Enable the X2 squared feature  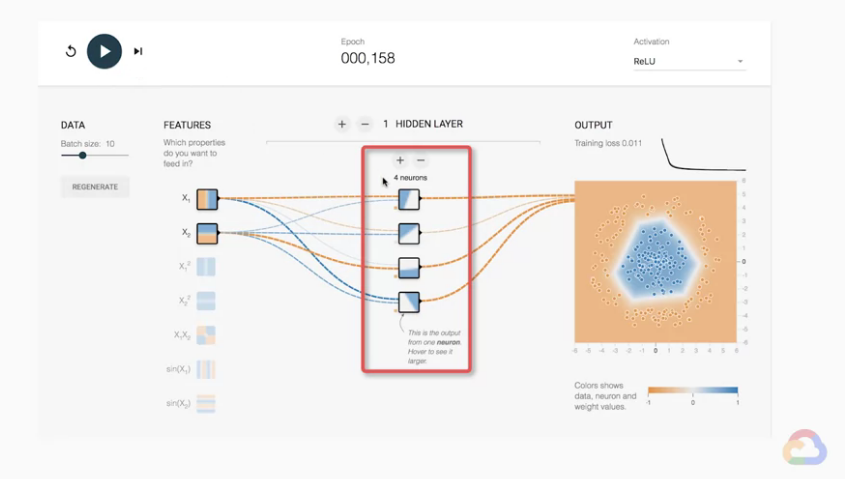[x=206, y=301]
